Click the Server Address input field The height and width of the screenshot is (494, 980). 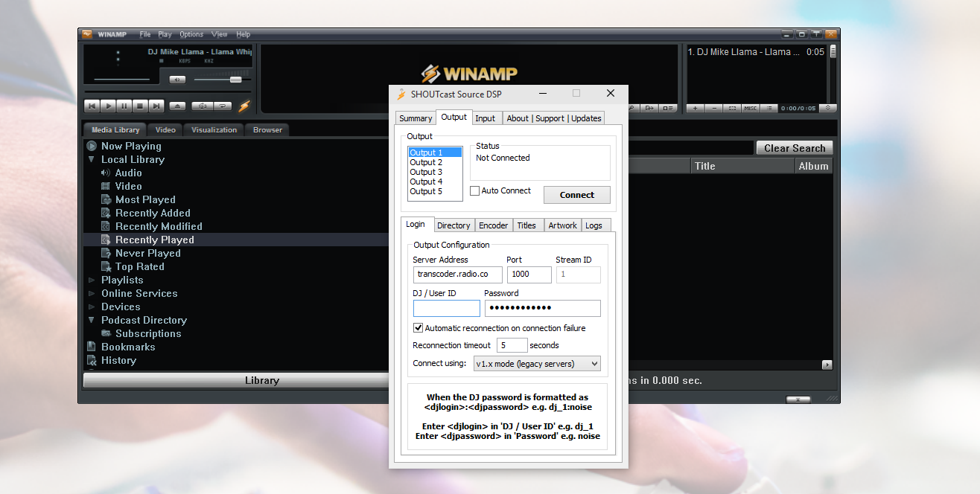click(x=457, y=275)
